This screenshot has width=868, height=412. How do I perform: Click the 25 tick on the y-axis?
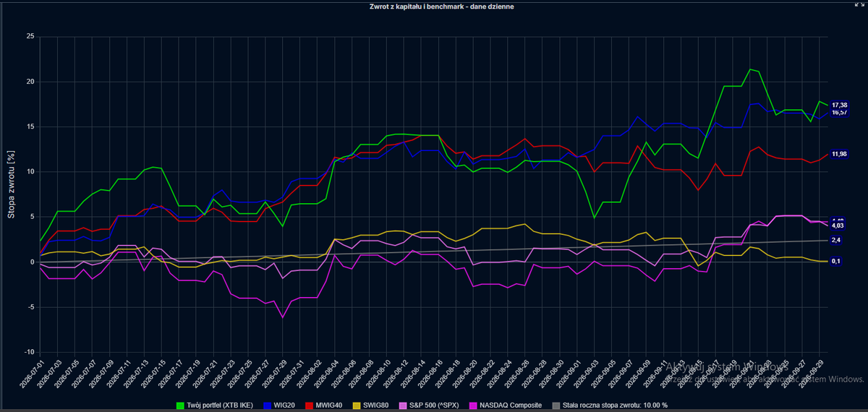30,36
